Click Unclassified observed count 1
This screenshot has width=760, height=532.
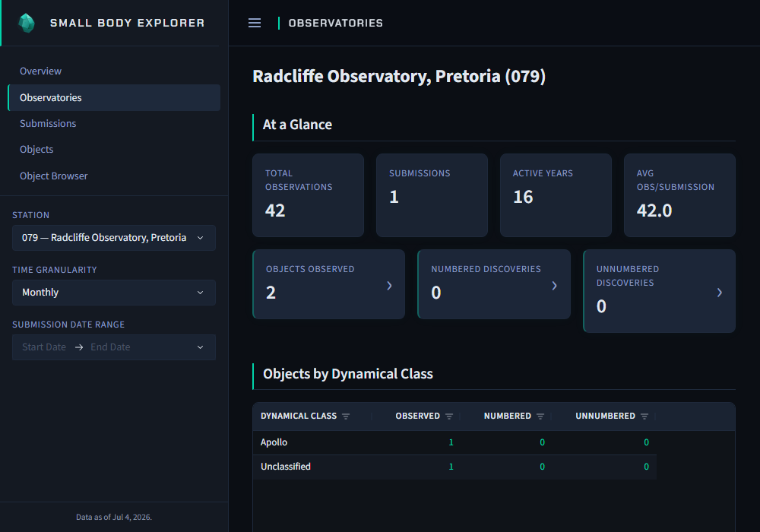pyautogui.click(x=451, y=466)
